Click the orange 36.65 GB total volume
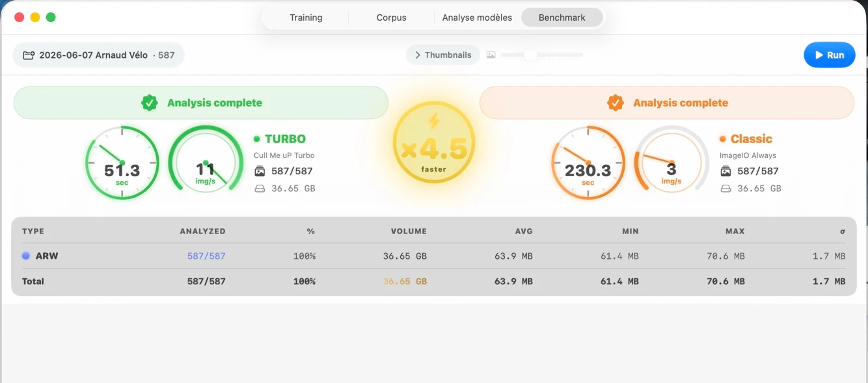The height and width of the screenshot is (383, 868). pos(405,282)
